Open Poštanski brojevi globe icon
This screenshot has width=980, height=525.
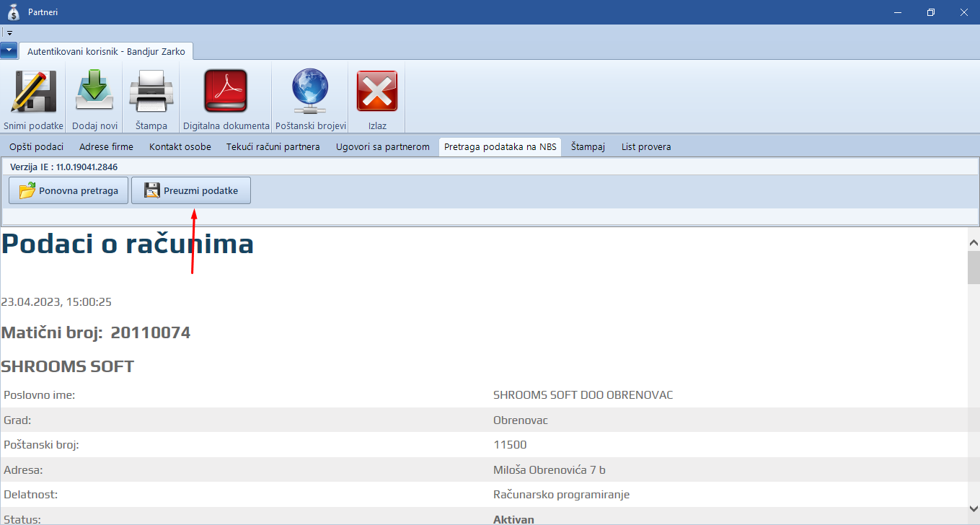(x=311, y=91)
